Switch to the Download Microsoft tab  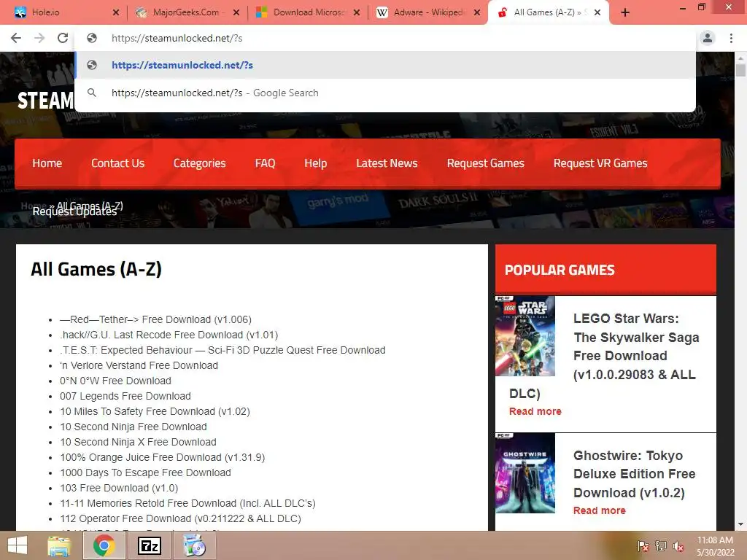(306, 13)
